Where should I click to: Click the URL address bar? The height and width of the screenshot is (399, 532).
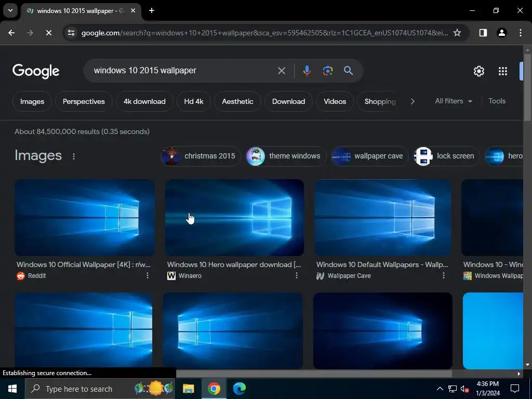coord(264,33)
